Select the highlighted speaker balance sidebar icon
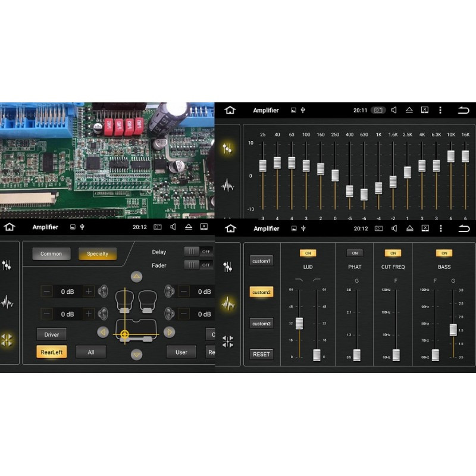 [7, 340]
